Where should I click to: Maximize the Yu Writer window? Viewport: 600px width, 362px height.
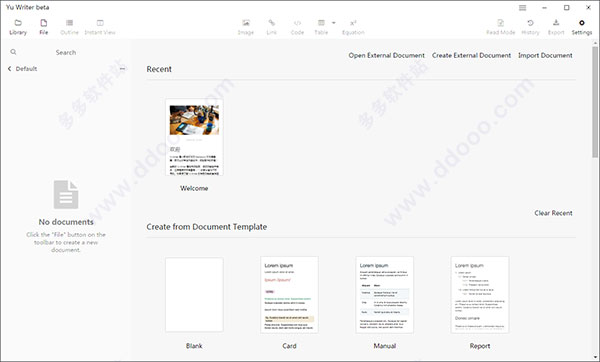pyautogui.click(x=567, y=8)
